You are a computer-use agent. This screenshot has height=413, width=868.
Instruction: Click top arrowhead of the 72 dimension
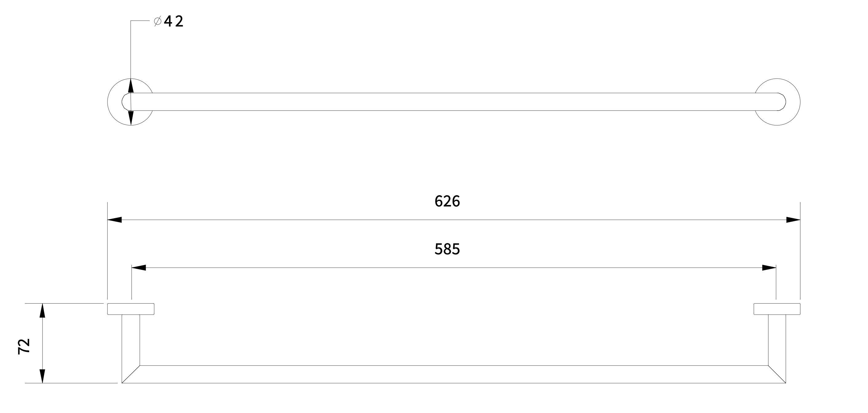(x=42, y=311)
